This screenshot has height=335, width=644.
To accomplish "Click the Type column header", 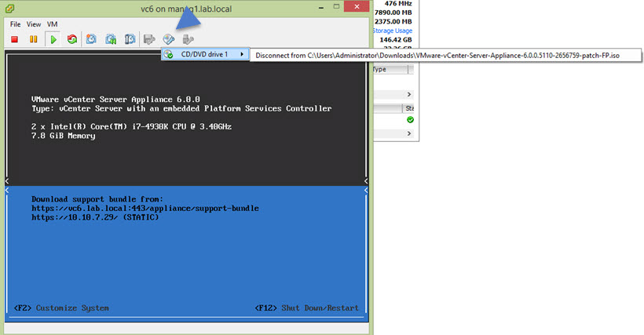I will [x=389, y=70].
